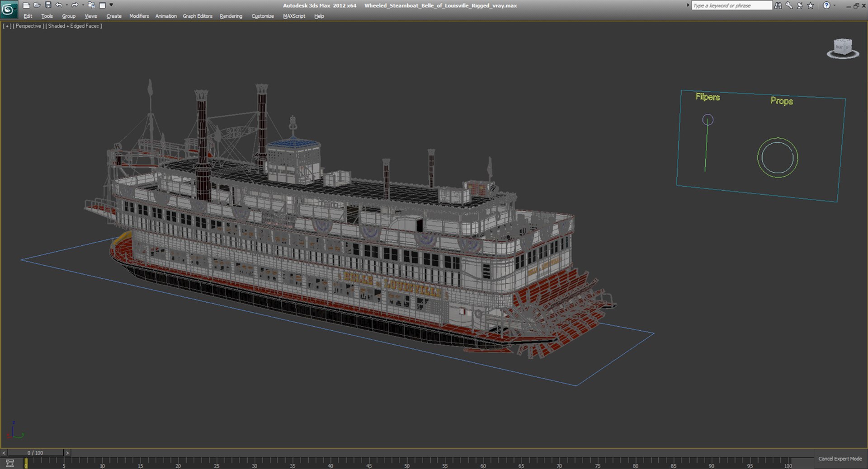Viewport: 868px width, 469px height.
Task: Click the 0 / 100 time slider handle
Action: click(x=35, y=453)
